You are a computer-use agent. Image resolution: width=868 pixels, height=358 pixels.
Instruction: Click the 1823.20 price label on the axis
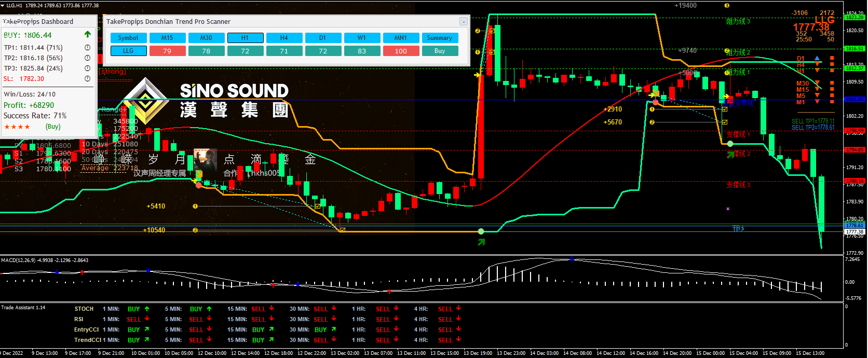[855, 18]
